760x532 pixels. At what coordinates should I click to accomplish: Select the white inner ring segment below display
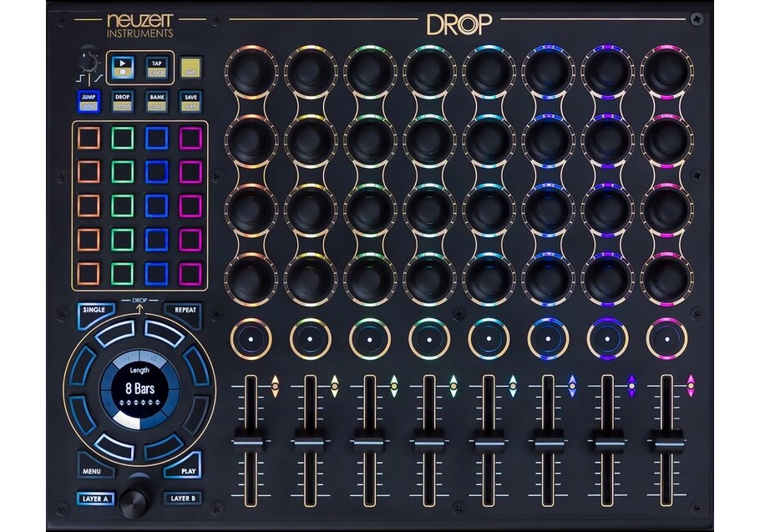click(127, 421)
